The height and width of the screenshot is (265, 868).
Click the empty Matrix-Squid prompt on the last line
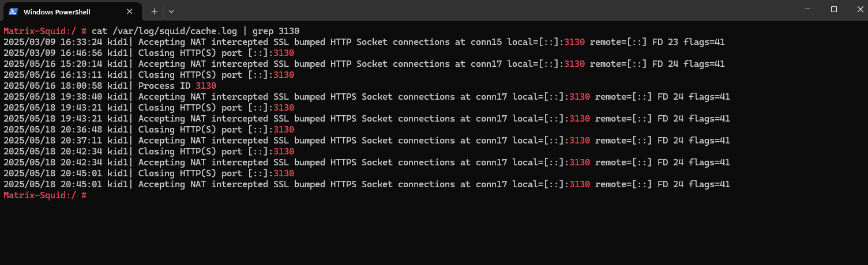click(x=45, y=195)
